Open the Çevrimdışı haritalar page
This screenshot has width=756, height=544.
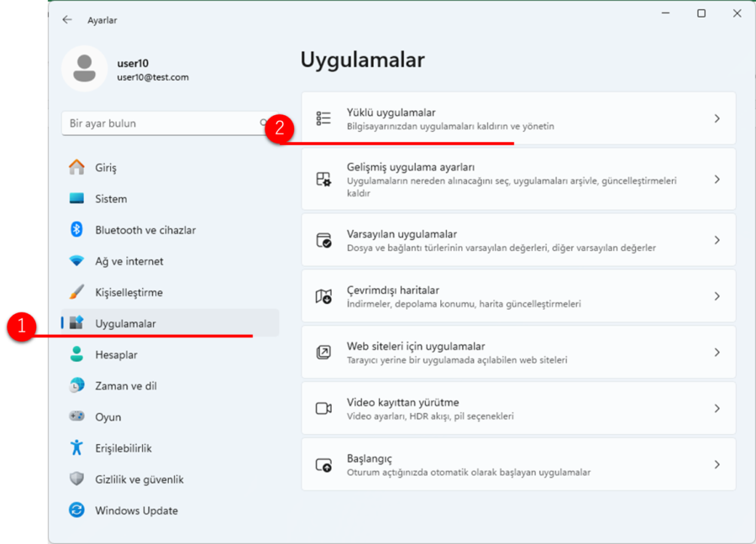pos(519,296)
